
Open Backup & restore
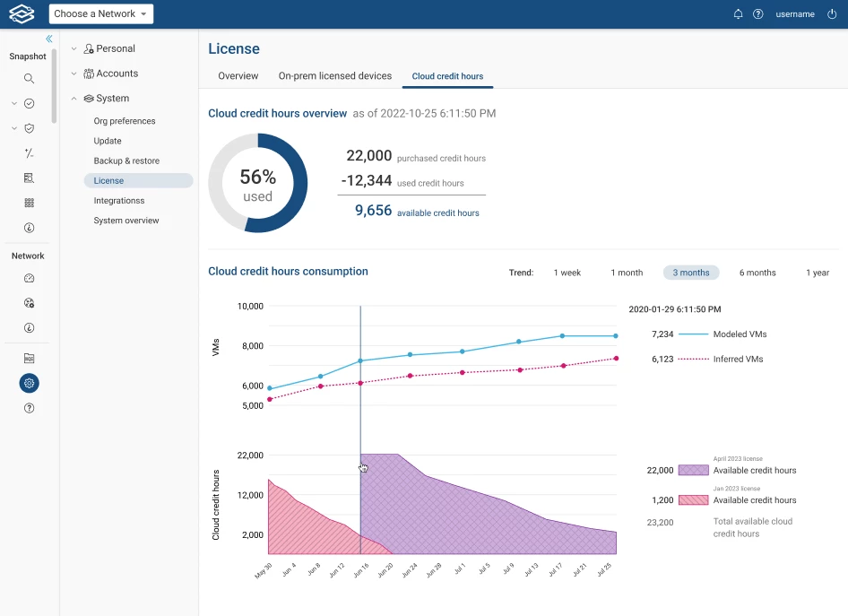(126, 161)
